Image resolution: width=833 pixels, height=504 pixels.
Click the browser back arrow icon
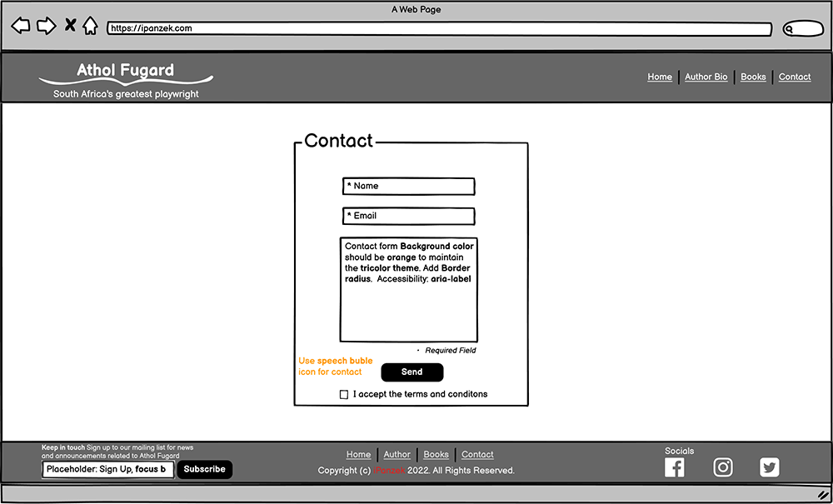coord(21,26)
